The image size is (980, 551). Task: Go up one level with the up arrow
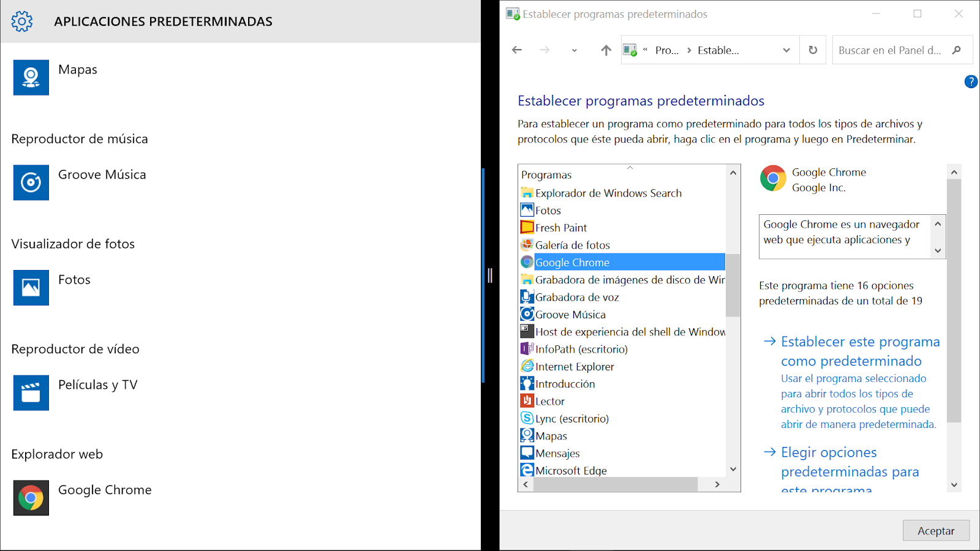(x=606, y=50)
